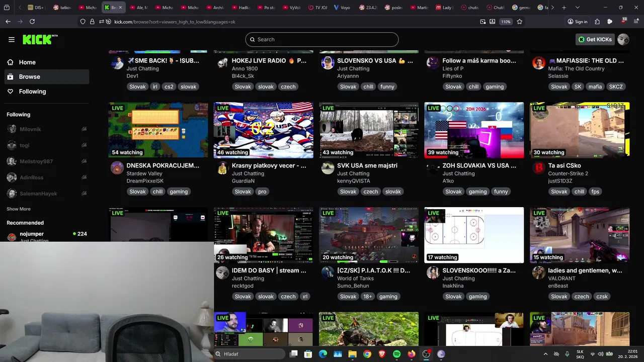Open followed channel AdinRoss
Screen dimensions: 644x362
pos(47,177)
